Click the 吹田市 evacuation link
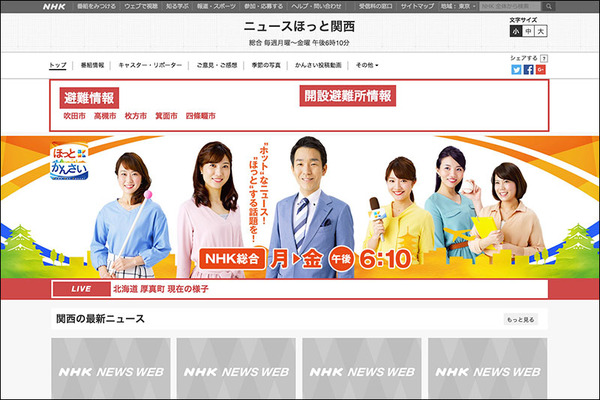Image resolution: width=600 pixels, height=400 pixels. [73, 116]
